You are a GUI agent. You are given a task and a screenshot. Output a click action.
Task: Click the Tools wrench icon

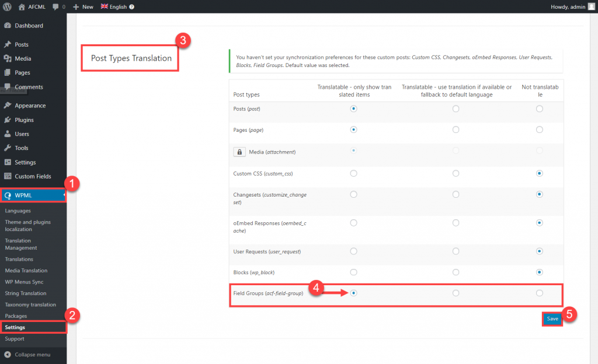coord(7,148)
